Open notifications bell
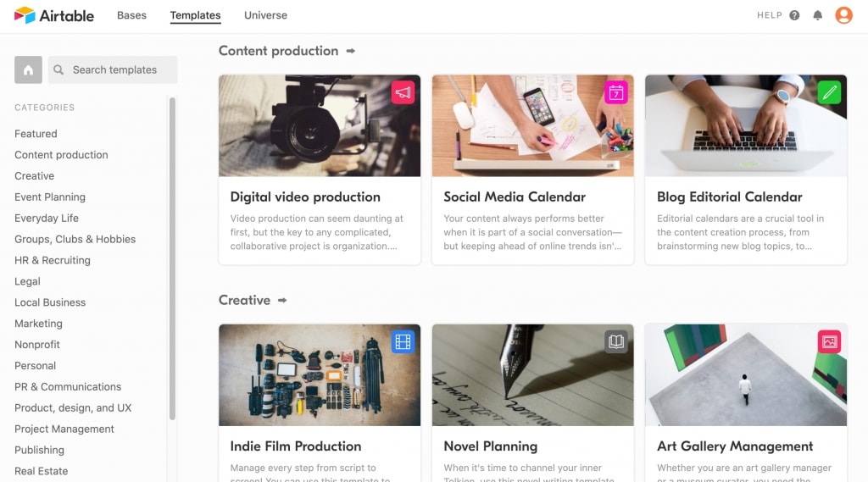This screenshot has width=868, height=482. point(818,15)
